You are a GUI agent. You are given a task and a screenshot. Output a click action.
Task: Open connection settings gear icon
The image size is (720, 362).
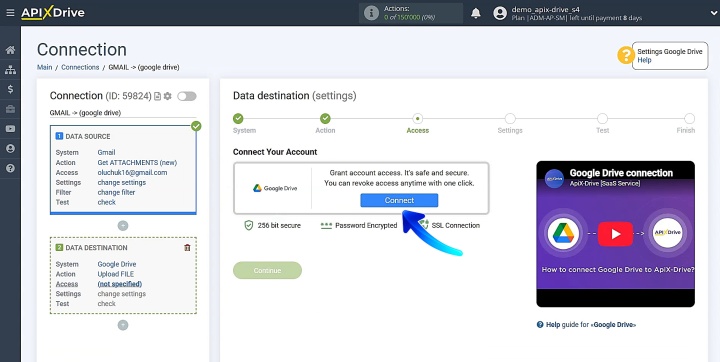pyautogui.click(x=168, y=96)
